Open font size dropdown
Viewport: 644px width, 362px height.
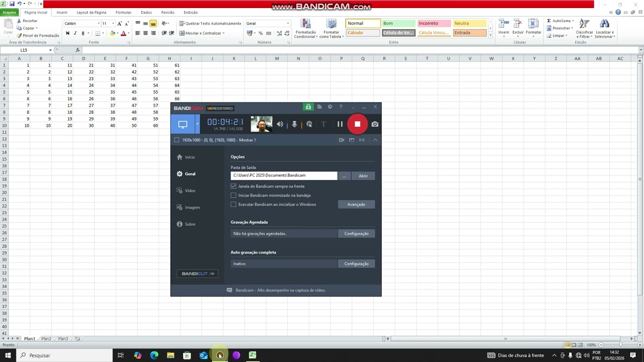(113, 24)
